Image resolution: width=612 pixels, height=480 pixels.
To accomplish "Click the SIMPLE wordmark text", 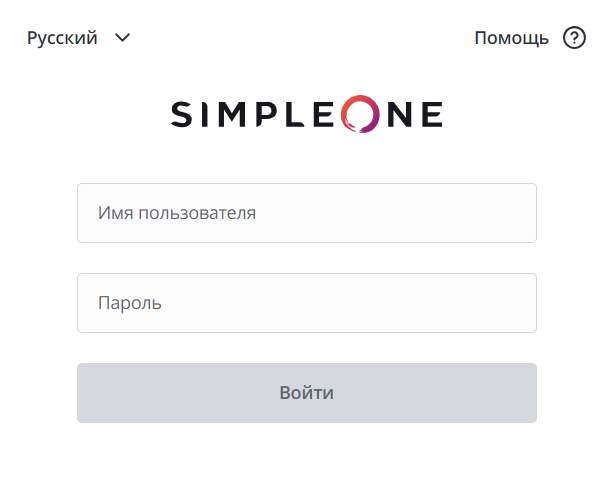I will tap(255, 115).
